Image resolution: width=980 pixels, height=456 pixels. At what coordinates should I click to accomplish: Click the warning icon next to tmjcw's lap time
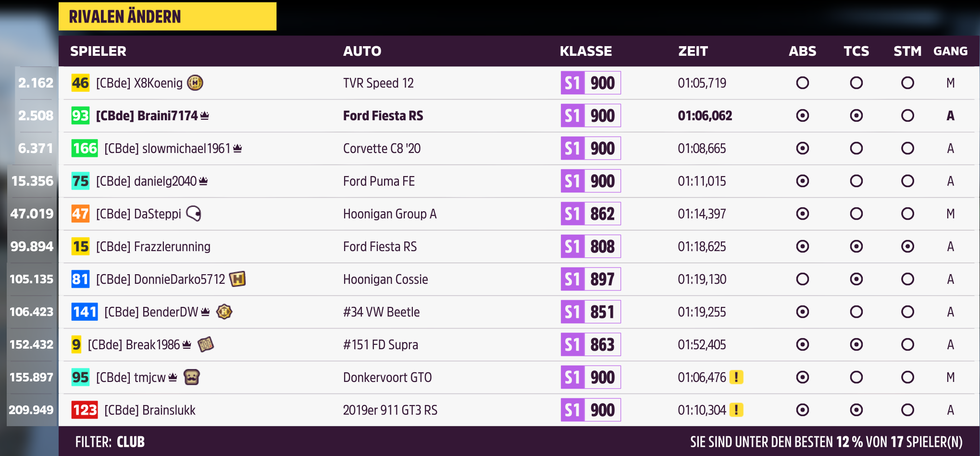(x=737, y=377)
